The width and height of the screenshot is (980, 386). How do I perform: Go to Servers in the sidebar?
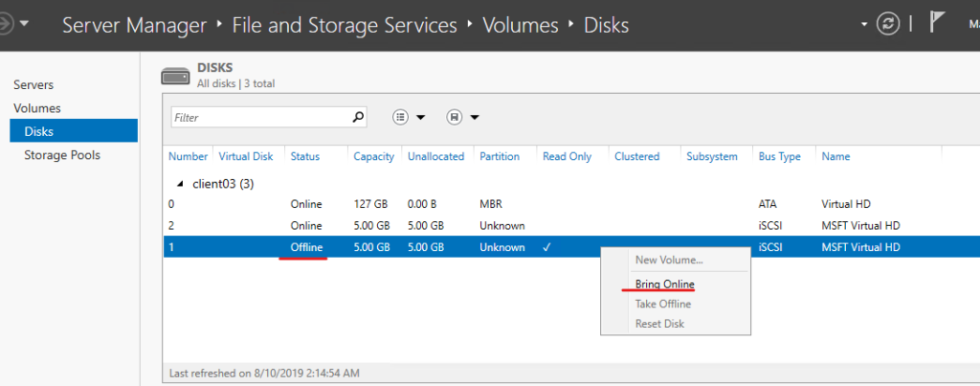[x=33, y=84]
